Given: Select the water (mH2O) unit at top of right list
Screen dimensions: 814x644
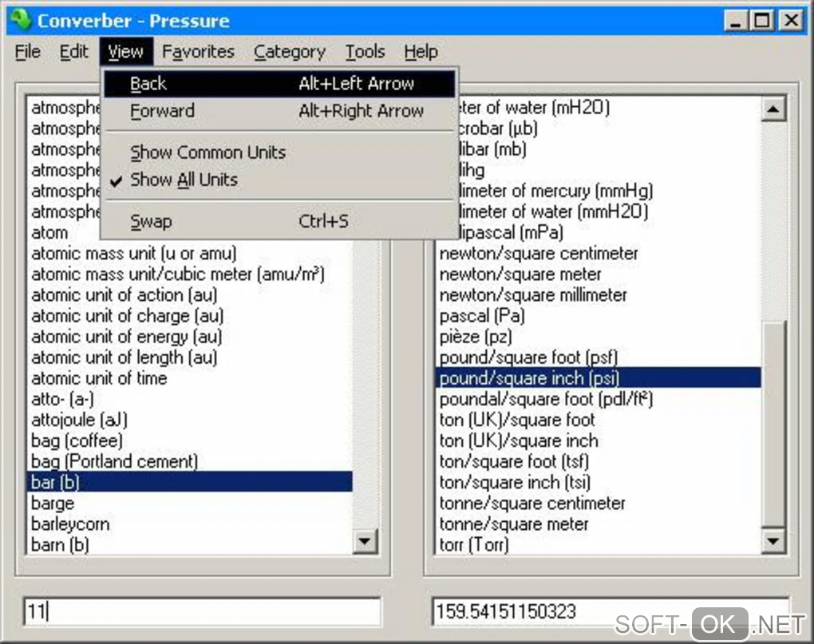Looking at the screenshot, I should pos(610,108).
